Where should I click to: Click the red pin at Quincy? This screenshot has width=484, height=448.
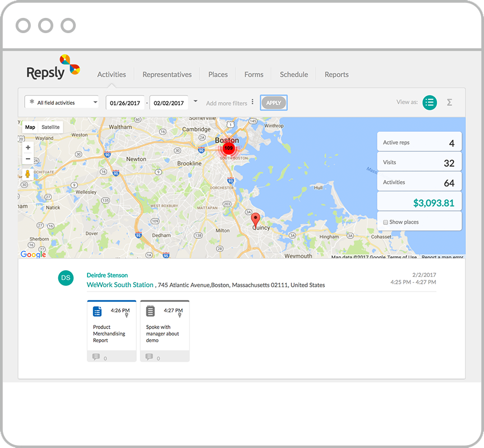[x=255, y=220]
